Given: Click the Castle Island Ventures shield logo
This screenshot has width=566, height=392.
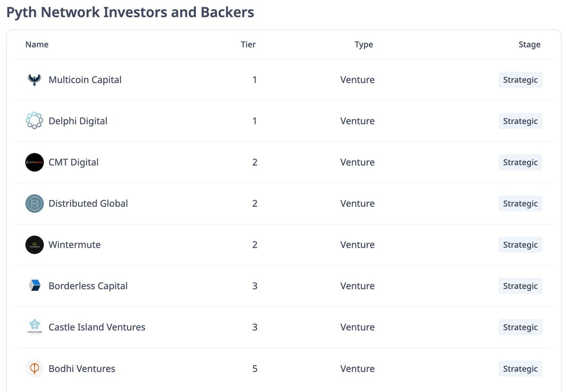Looking at the screenshot, I should 34,327.
